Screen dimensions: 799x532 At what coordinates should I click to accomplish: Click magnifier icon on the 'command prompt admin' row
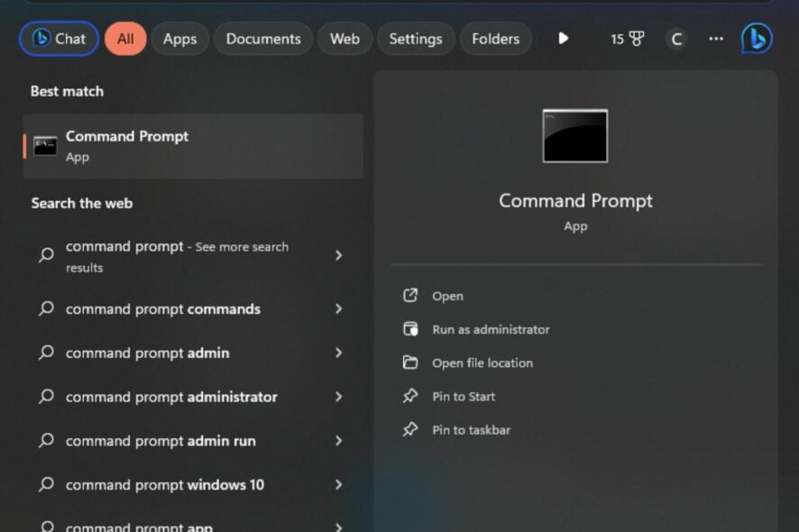pos(46,353)
